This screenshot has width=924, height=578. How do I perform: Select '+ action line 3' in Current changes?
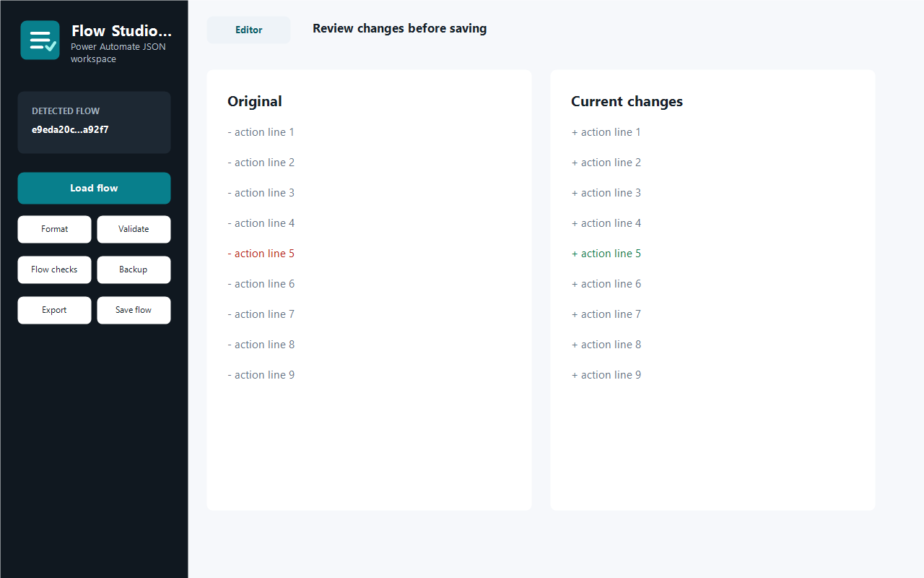(x=606, y=193)
